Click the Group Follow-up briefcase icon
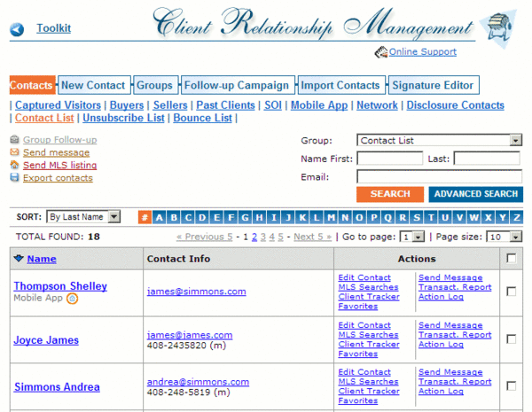 click(14, 139)
